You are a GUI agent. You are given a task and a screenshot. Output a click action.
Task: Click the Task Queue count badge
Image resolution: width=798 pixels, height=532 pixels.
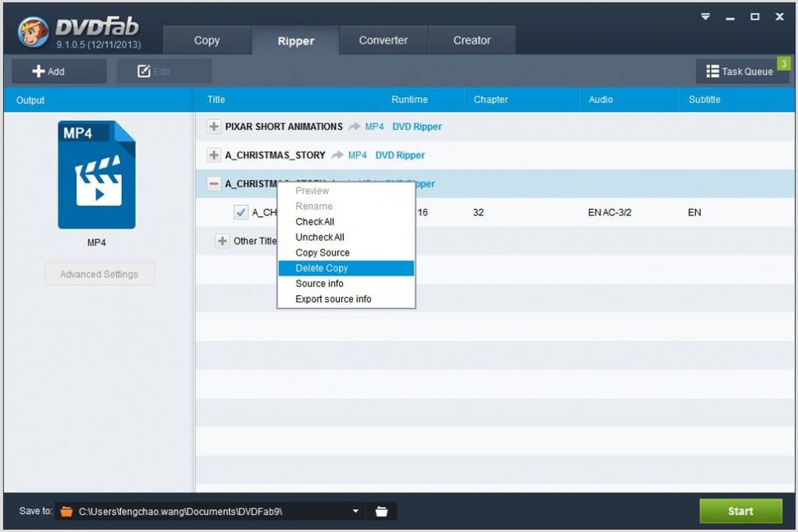coord(784,63)
